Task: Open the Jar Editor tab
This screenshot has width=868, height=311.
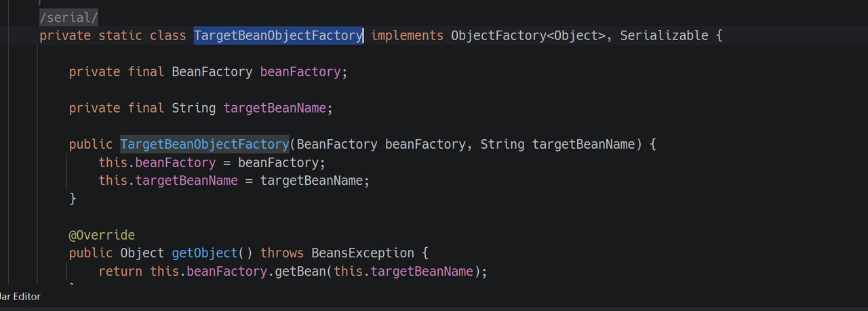Action: point(20,297)
